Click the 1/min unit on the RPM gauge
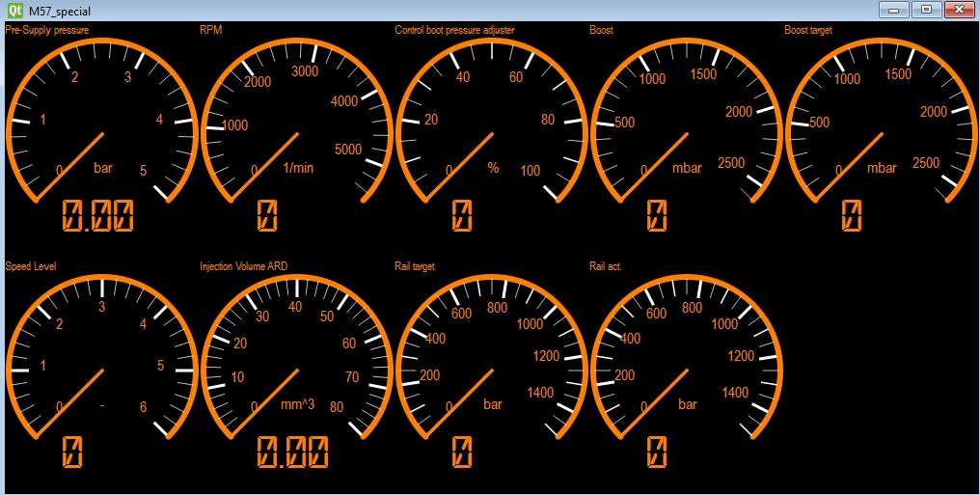Viewport: 980px width, 495px height. (x=299, y=168)
